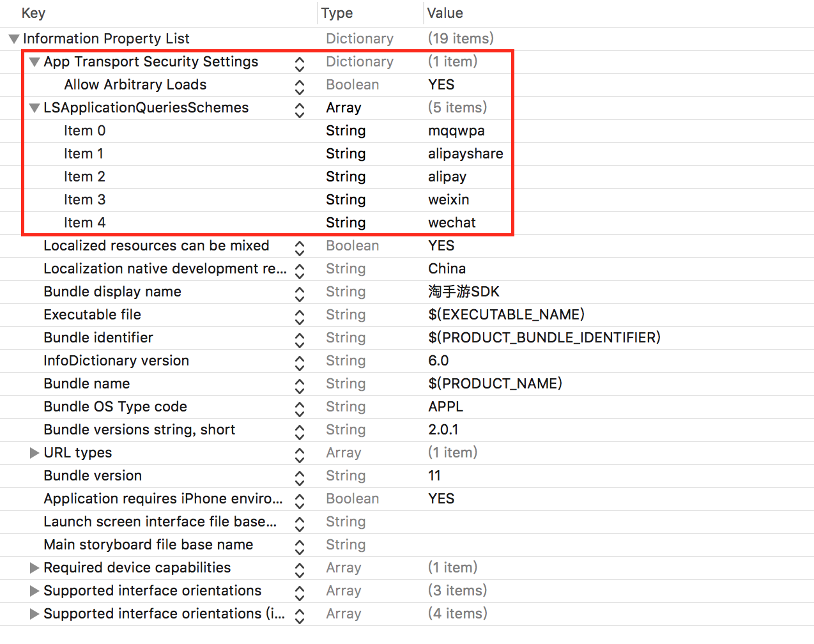The height and width of the screenshot is (644, 814).
Task: Open key stepper for Supported interface orientations (3 items)
Action: [300, 592]
